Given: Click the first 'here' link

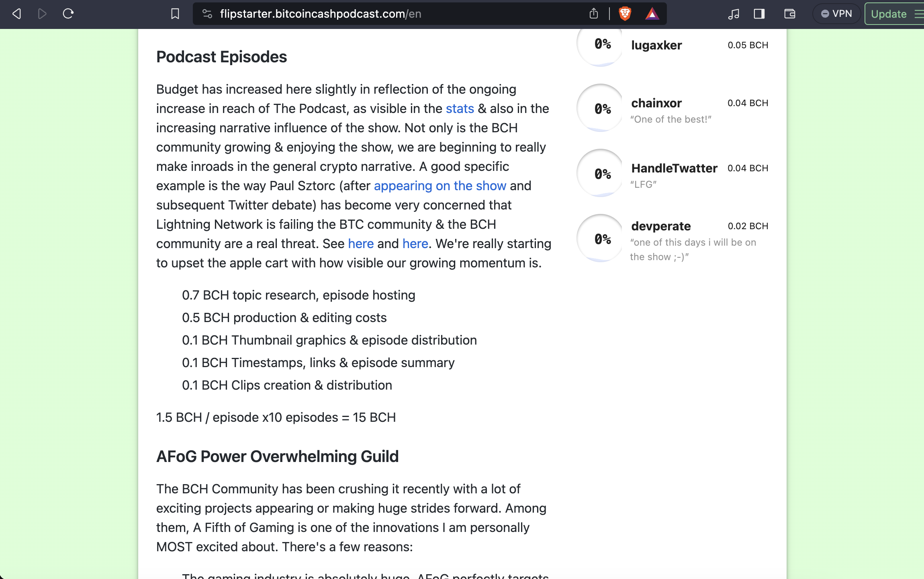Looking at the screenshot, I should coord(360,244).
